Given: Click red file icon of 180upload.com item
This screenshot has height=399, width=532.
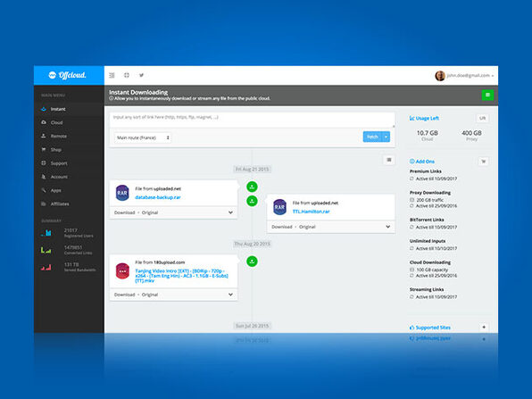Looking at the screenshot, I should tap(122, 271).
